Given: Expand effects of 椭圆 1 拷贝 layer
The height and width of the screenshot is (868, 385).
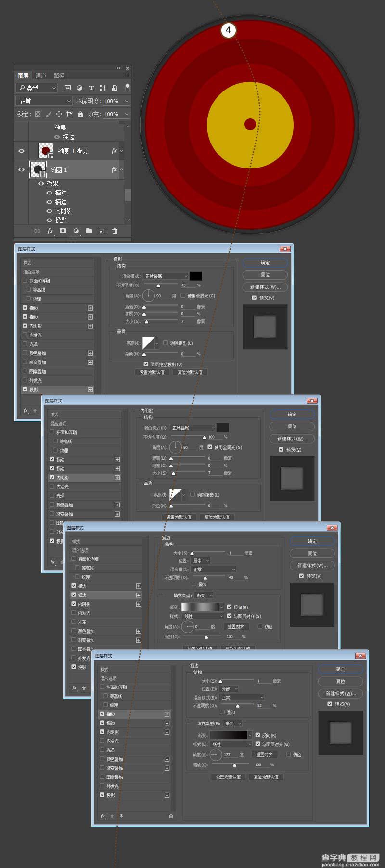Looking at the screenshot, I should 121,151.
